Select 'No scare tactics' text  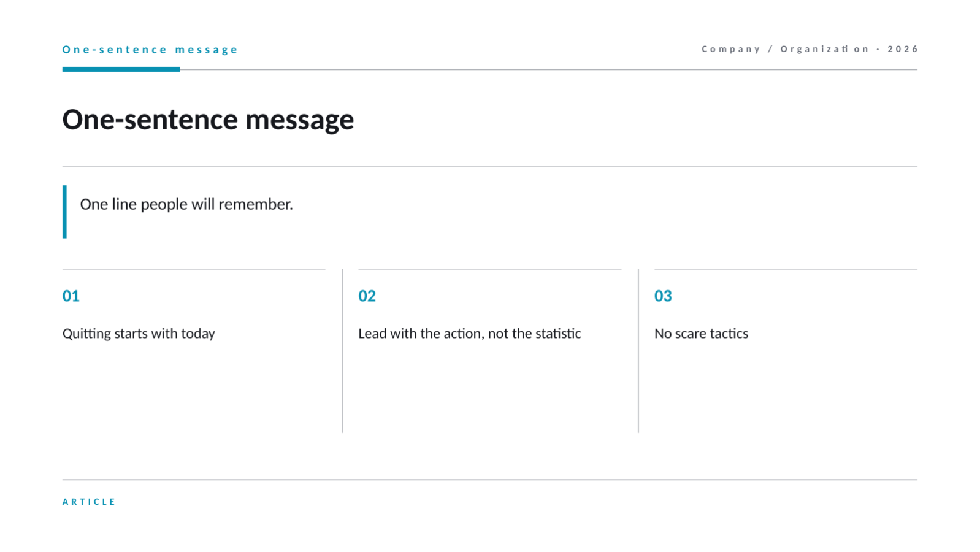pos(701,334)
